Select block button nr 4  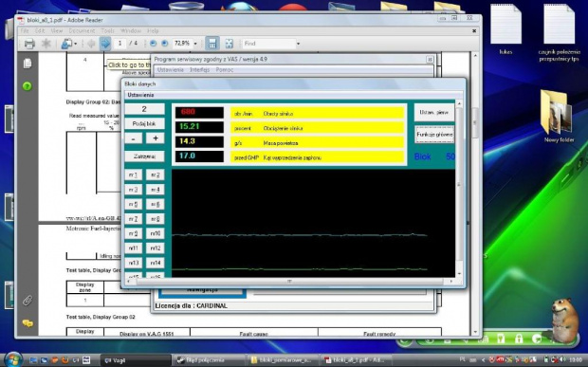(156, 190)
